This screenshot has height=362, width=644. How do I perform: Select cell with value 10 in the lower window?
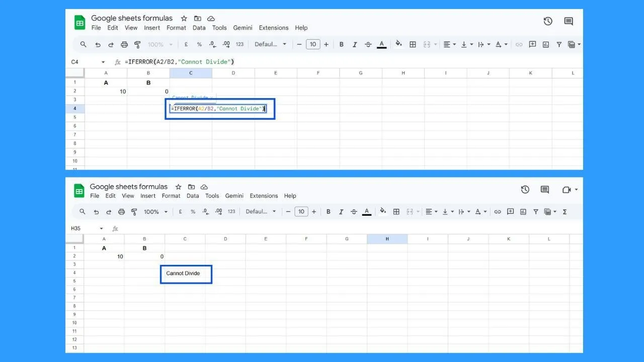coord(104,256)
